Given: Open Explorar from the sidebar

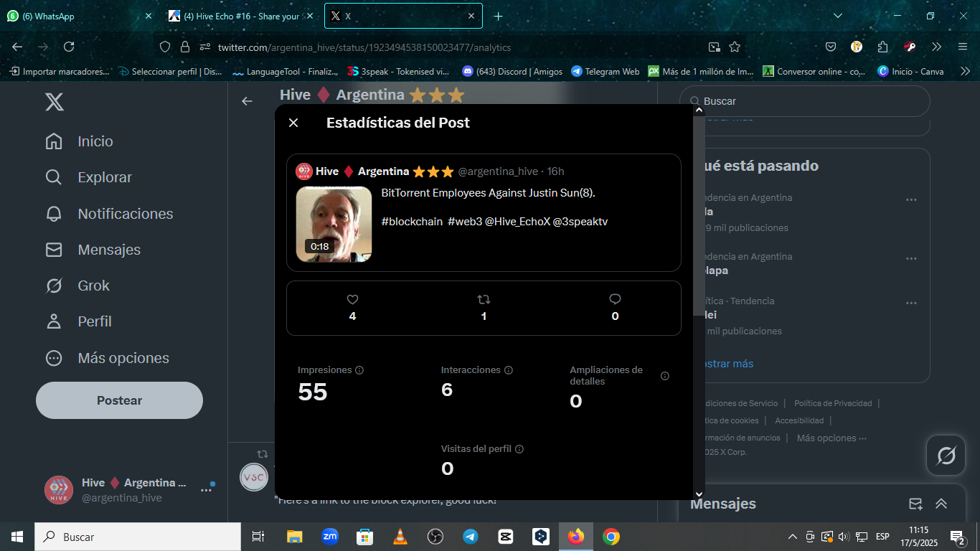Looking at the screenshot, I should 88,177.
